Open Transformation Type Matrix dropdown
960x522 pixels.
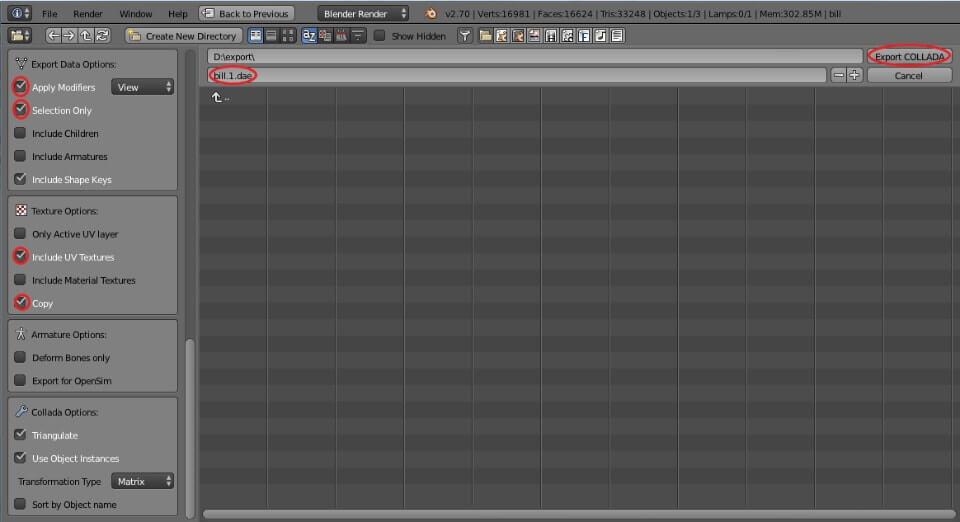[142, 481]
